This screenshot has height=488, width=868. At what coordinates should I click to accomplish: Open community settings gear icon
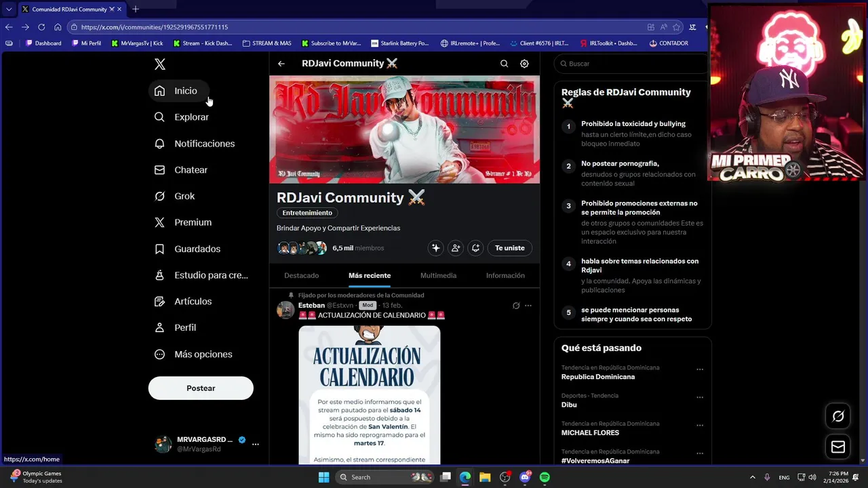pyautogui.click(x=524, y=64)
